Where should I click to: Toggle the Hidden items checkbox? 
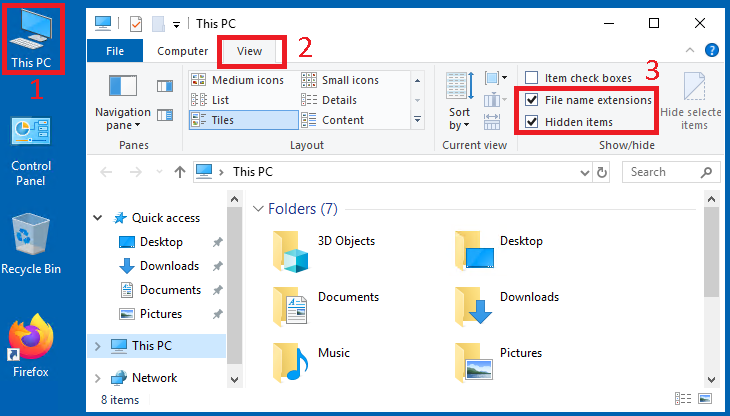(532, 122)
